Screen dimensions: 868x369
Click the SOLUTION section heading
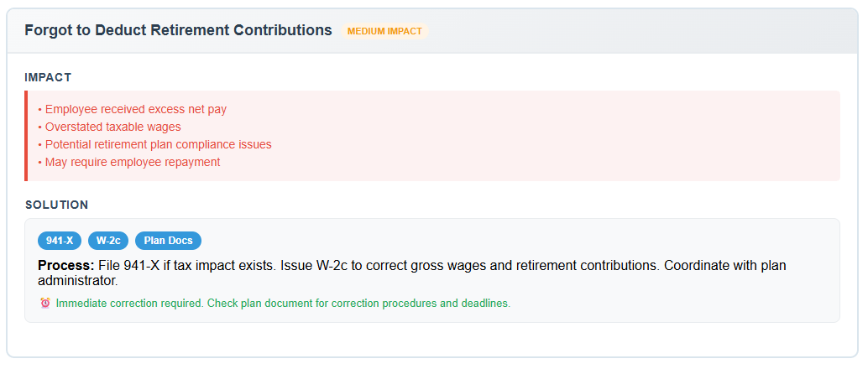56,205
